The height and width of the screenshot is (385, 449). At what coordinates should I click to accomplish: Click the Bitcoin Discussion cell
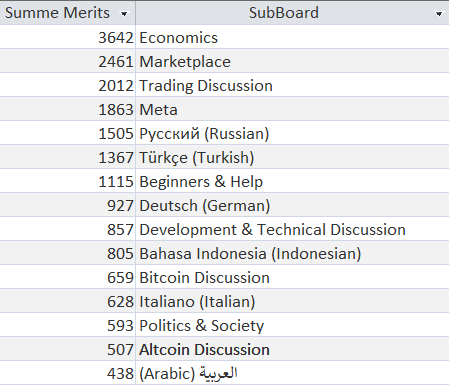point(292,277)
